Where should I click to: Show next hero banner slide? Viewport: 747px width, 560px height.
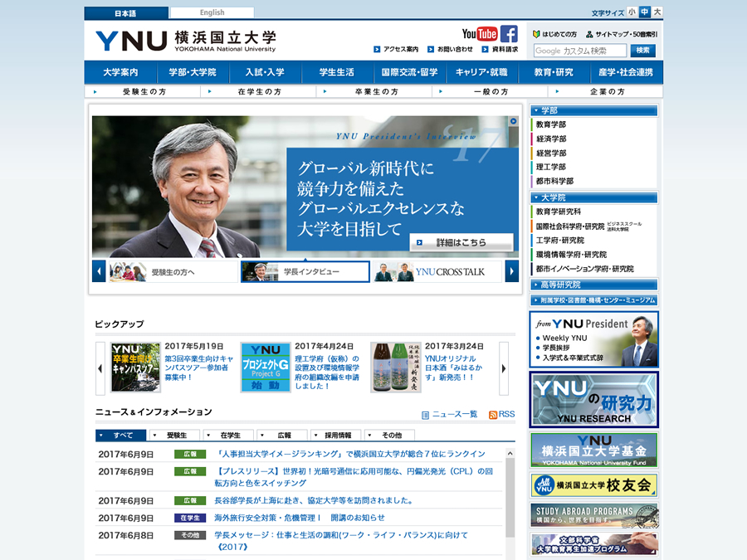pos(511,271)
